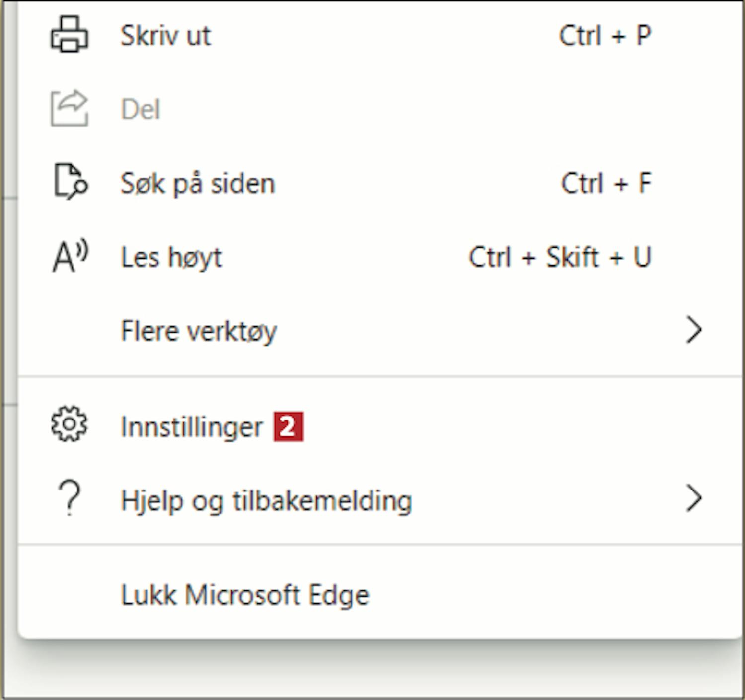Click the Ctrl + Skift + U shortcut label
This screenshot has width=745, height=700.
(x=560, y=257)
